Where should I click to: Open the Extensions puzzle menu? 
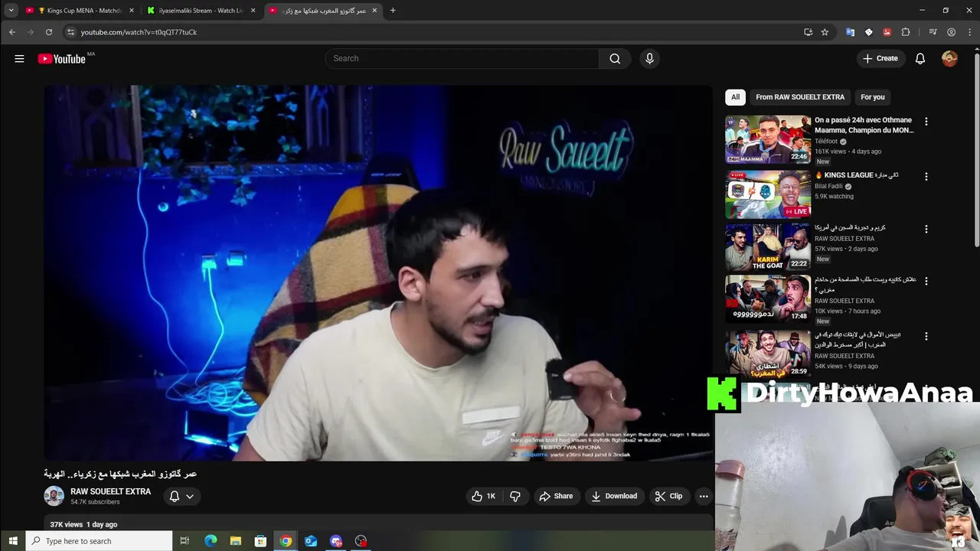[x=906, y=32]
